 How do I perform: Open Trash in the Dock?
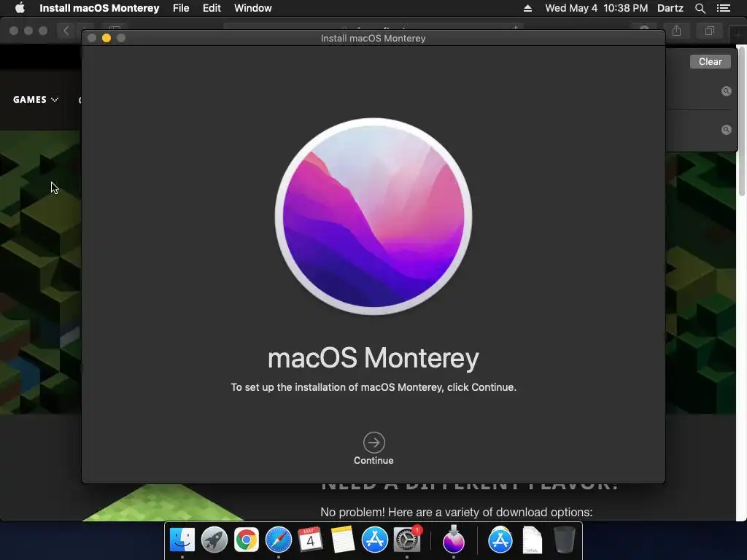(x=564, y=540)
